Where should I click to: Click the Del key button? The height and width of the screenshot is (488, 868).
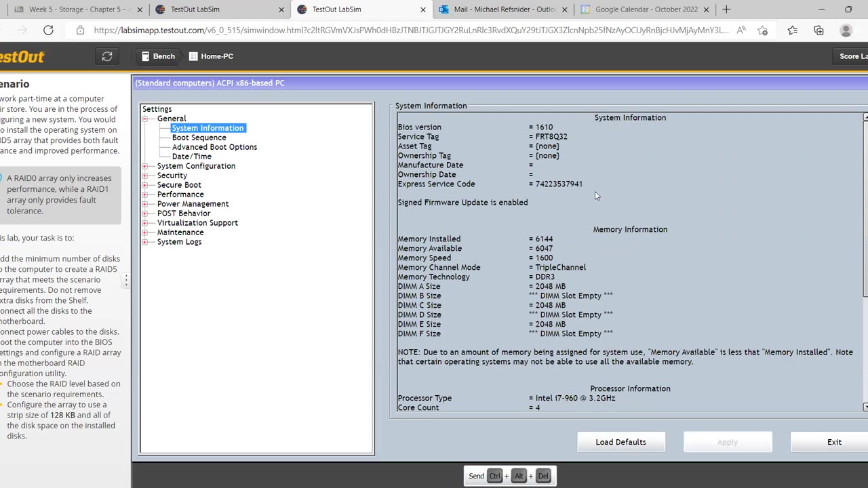[x=543, y=476]
